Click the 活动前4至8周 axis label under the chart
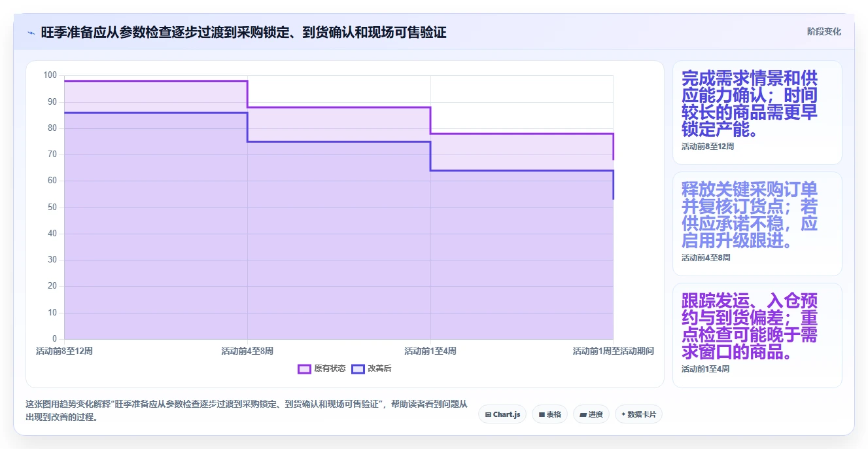 (x=247, y=351)
